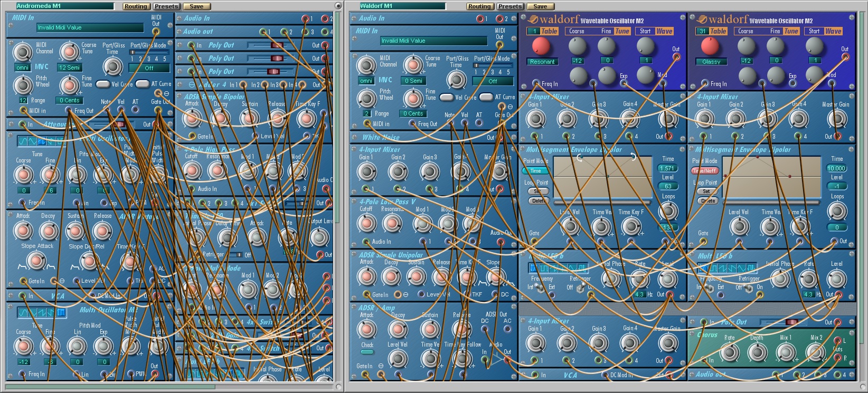The image size is (868, 393).
Task: Click Out jack of second Wavetable Oscillator
Action: click(845, 57)
